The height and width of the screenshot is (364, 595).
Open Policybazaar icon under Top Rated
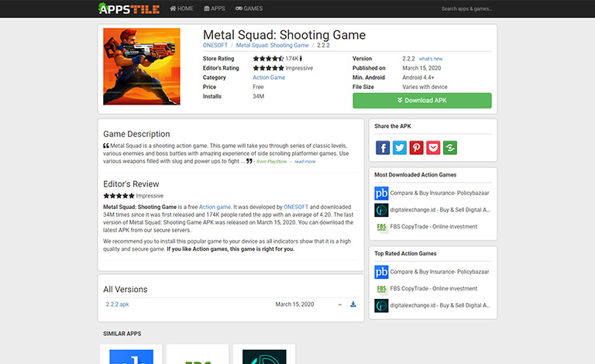(381, 272)
